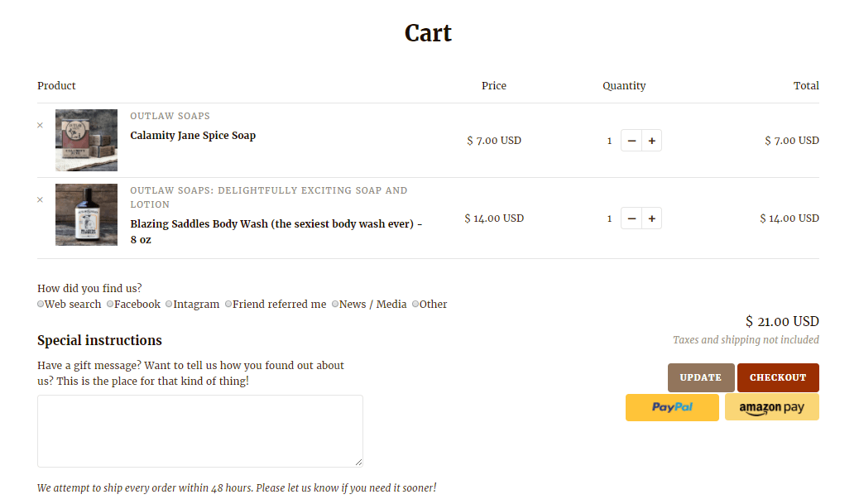
Task: Open Blazing Saddles Body Wash product link
Action: coord(276,232)
